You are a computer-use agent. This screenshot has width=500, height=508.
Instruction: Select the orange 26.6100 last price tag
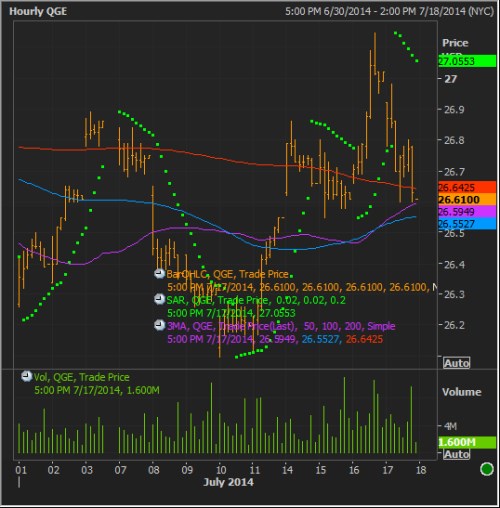click(x=467, y=199)
